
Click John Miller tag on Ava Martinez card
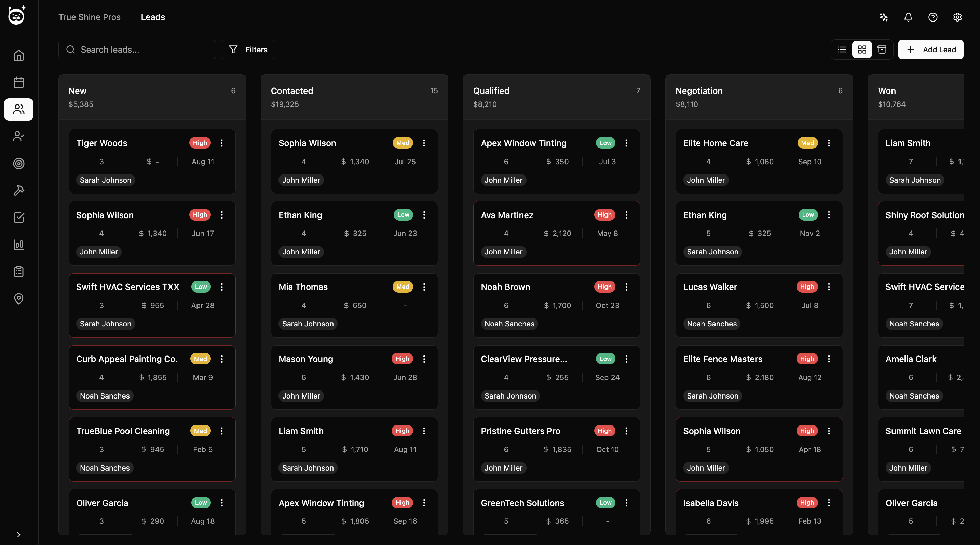click(x=504, y=252)
